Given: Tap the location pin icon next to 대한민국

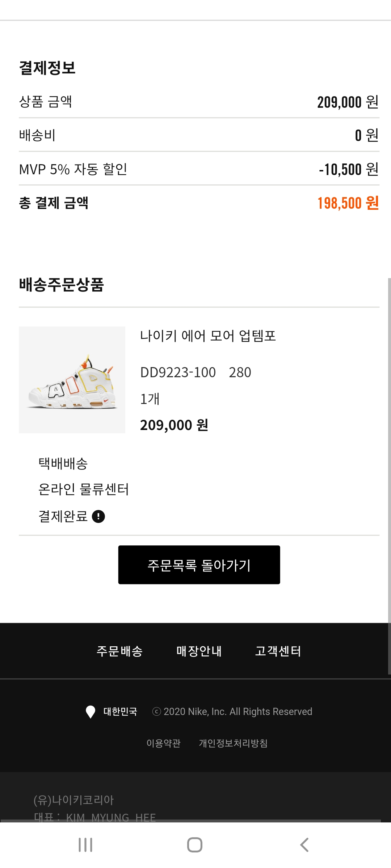Looking at the screenshot, I should (90, 712).
